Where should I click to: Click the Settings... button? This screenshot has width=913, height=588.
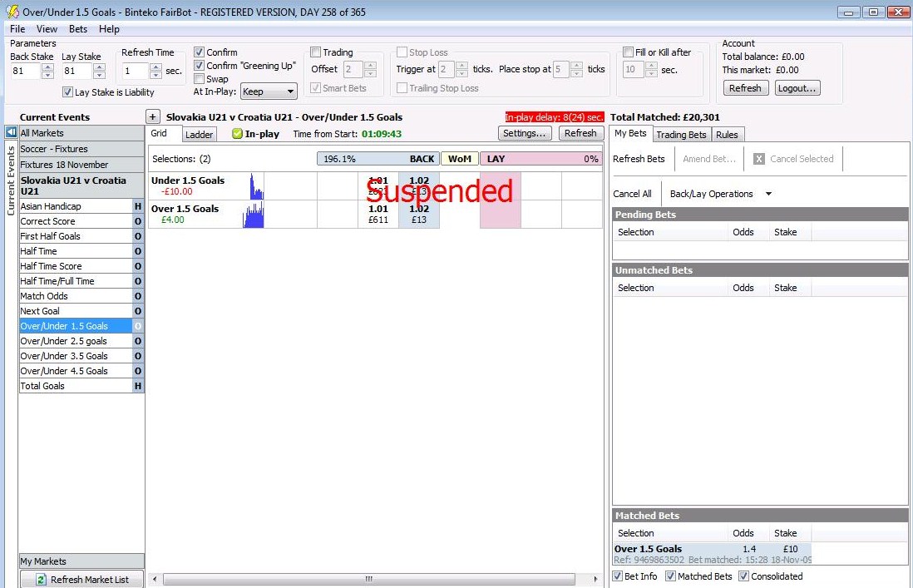[525, 133]
